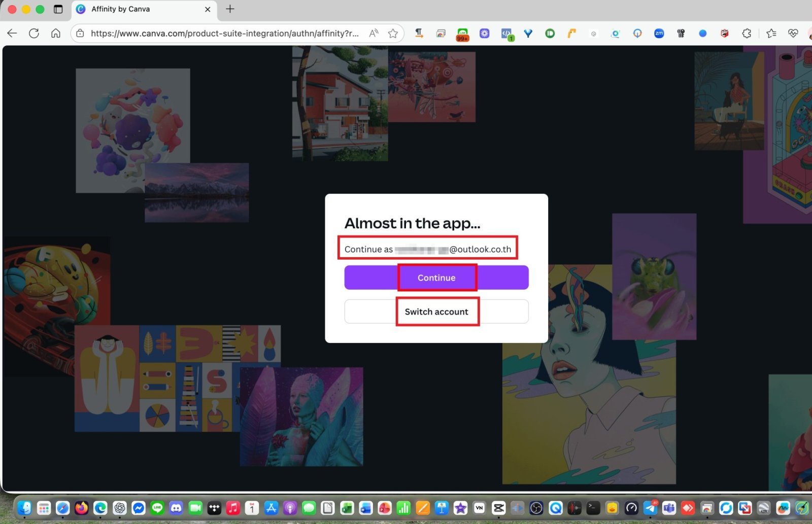Open Telegram from the dock
This screenshot has height=524, width=812.
(x=650, y=508)
